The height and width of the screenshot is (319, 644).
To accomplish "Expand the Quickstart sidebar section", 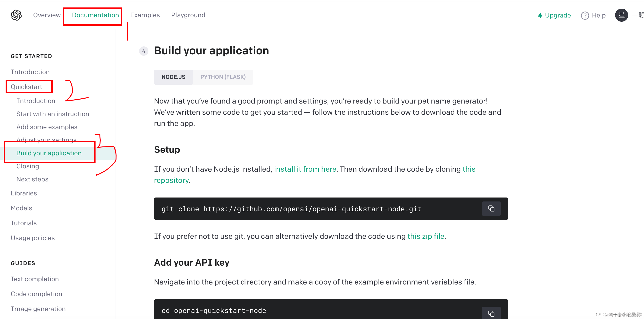I will pyautogui.click(x=27, y=87).
